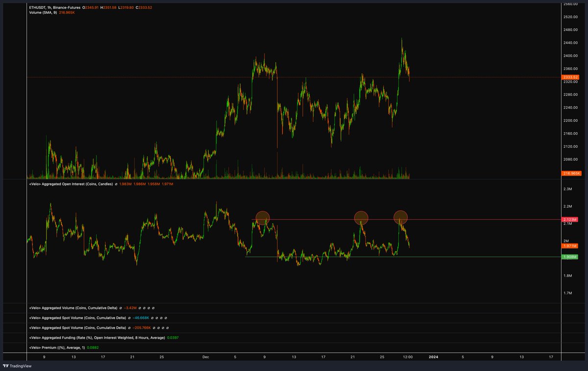The width and height of the screenshot is (588, 371).
Task: Click the 216.965K volume SMA value in legend
Action: [67, 12]
